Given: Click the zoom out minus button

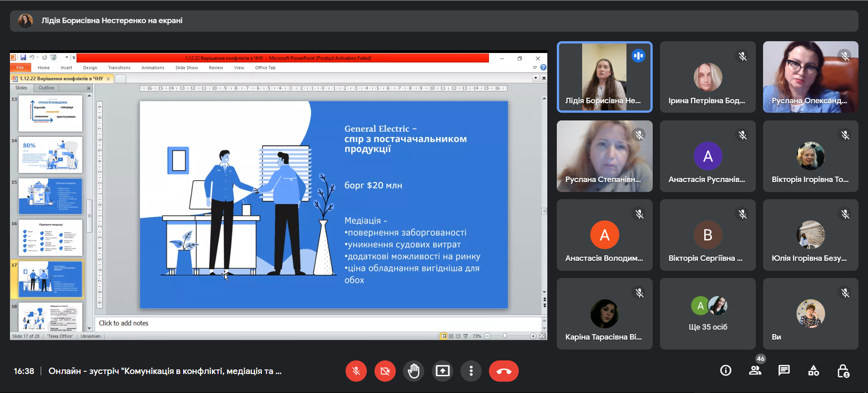Looking at the screenshot, I should [x=488, y=336].
